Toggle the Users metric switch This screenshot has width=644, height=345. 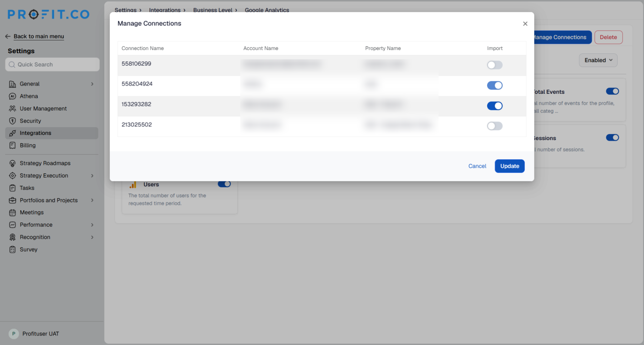pos(224,184)
